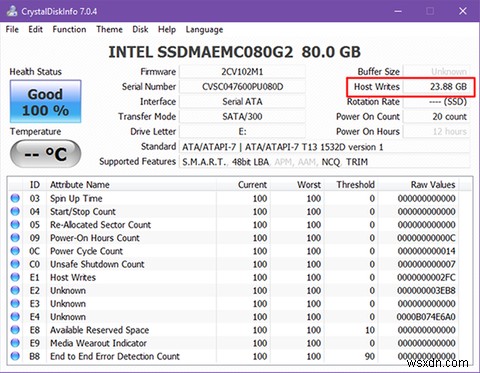
Task: Click the Transfer Mode field SATA/300
Action: click(x=242, y=117)
